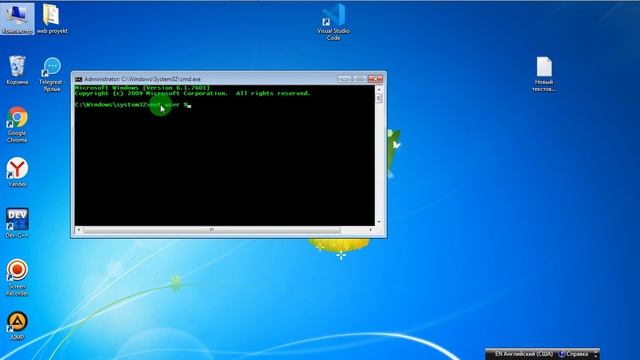Click the Copyright 2009 Microsoft Corporation line
This screenshot has height=360, width=640.
(192, 93)
